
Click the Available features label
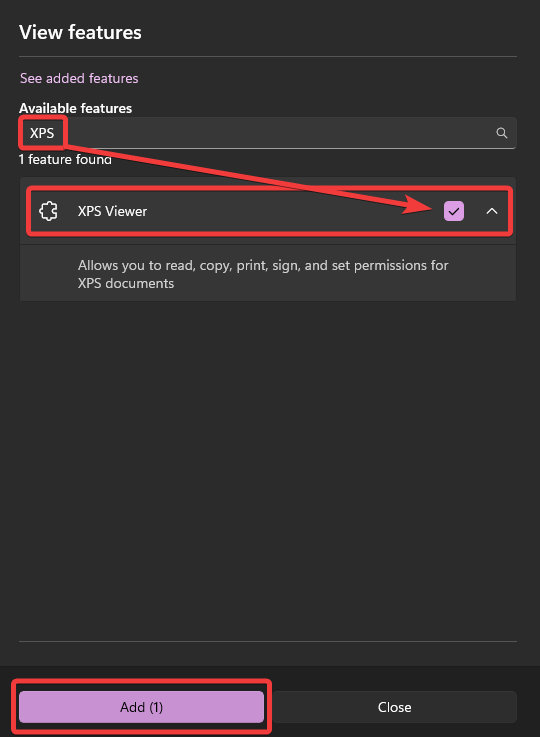pyautogui.click(x=76, y=108)
